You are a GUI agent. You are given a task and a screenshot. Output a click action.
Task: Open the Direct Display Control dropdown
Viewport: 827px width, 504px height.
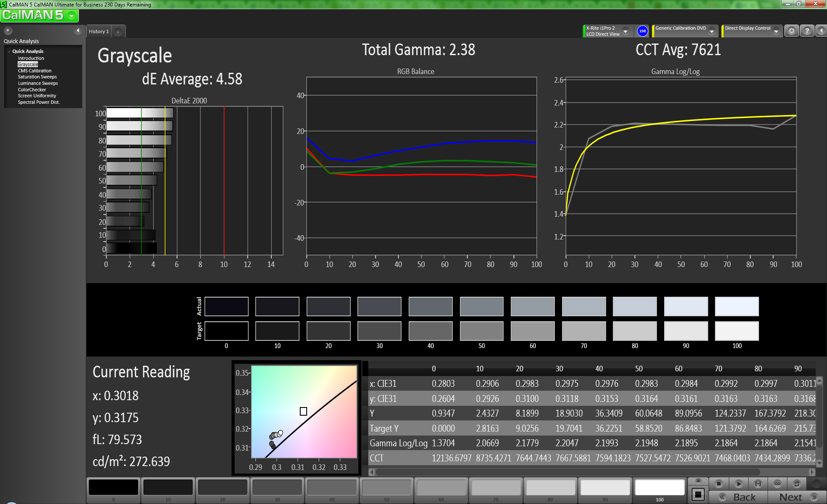pos(776,31)
